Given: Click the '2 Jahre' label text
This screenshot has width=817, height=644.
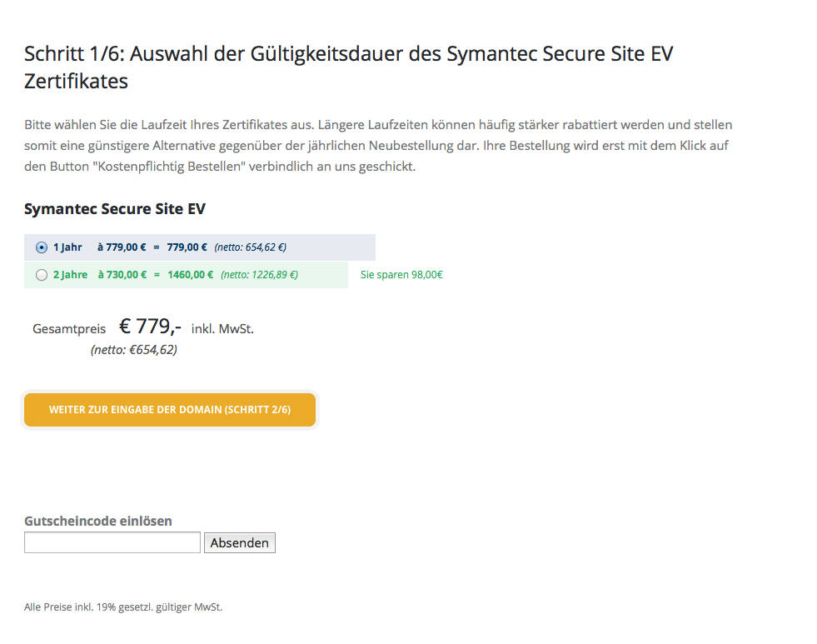Looking at the screenshot, I should 70,275.
